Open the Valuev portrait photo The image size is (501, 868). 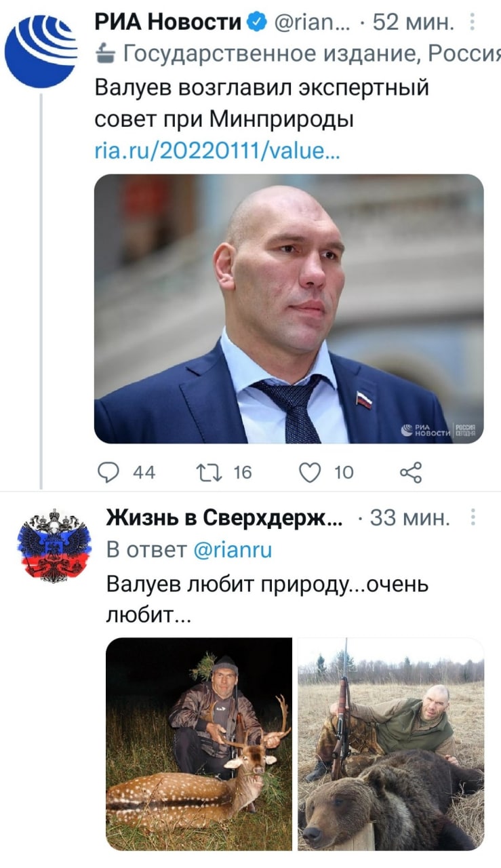point(288,309)
